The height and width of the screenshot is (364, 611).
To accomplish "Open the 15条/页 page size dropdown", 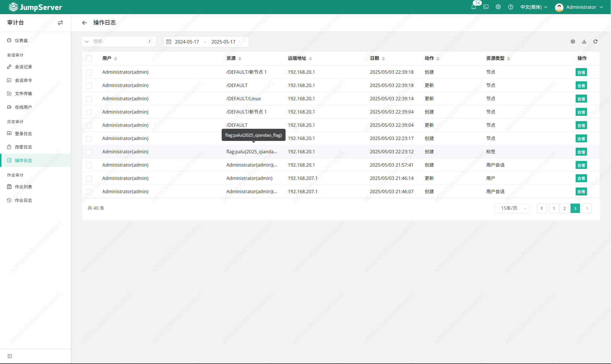I will click(x=512, y=208).
